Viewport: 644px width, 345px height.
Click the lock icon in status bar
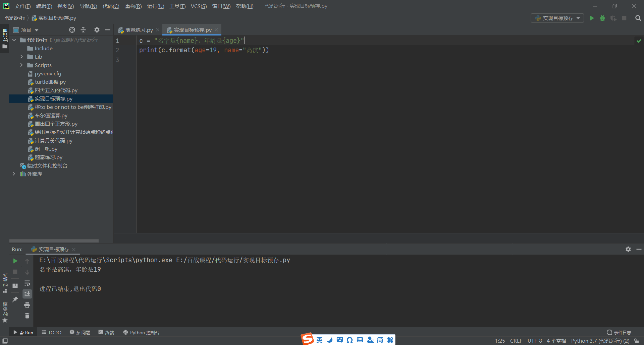pos(636,341)
